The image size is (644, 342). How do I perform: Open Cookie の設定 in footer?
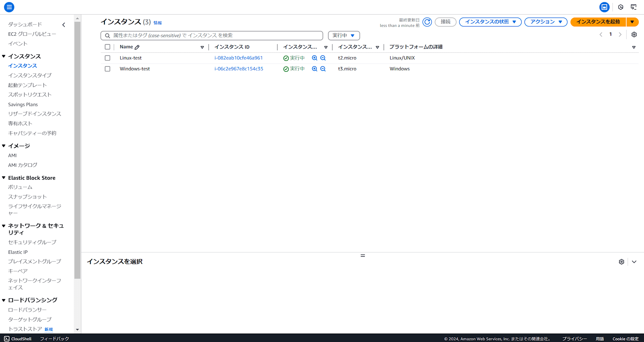[x=625, y=339]
